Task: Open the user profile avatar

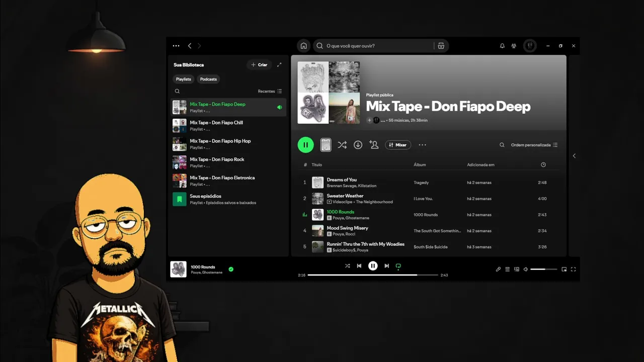Action: pyautogui.click(x=530, y=46)
